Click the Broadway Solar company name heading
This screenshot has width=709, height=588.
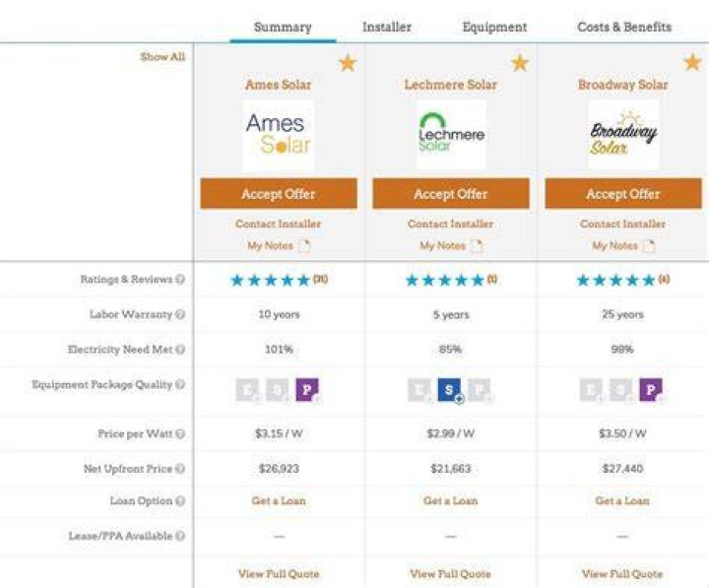coord(622,85)
